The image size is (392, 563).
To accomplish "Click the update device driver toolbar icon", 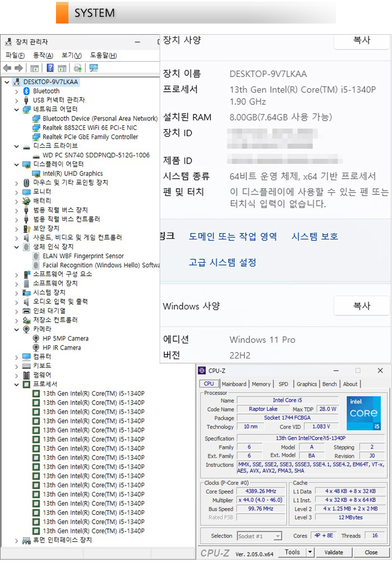I will coord(77,68).
